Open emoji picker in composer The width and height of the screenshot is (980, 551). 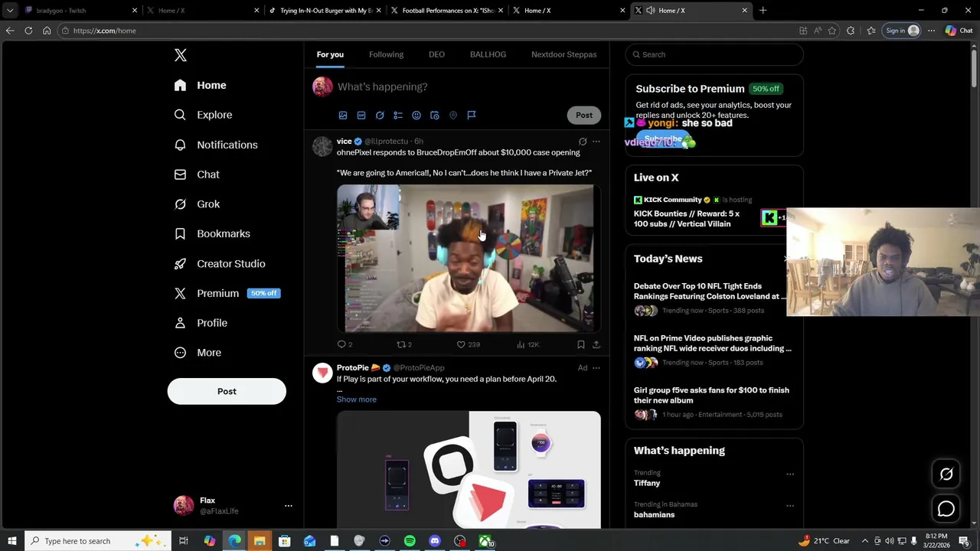[416, 116]
